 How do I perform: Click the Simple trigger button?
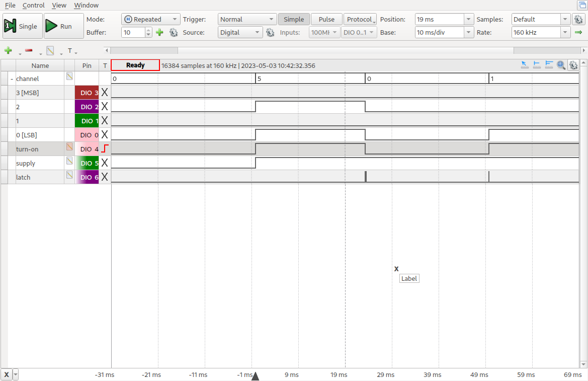(x=294, y=20)
